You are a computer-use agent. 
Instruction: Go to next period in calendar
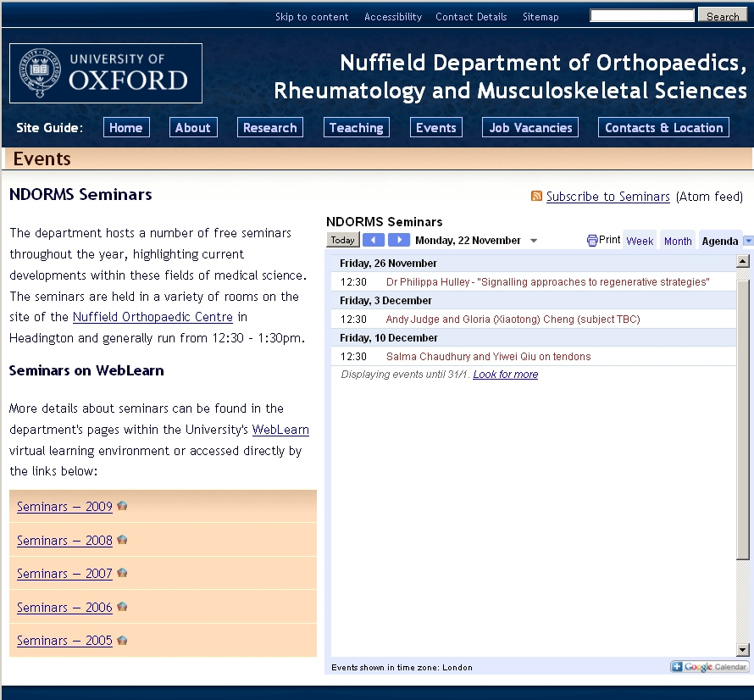(399, 241)
